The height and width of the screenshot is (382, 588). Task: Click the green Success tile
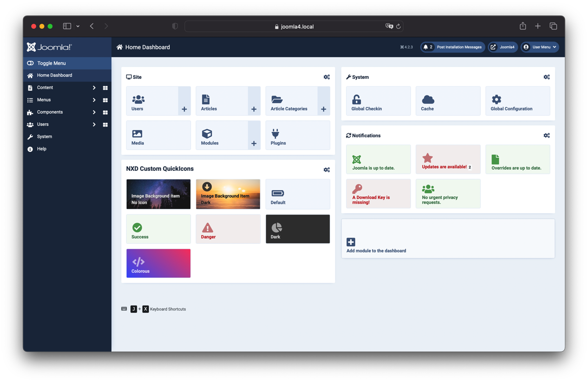pyautogui.click(x=158, y=229)
